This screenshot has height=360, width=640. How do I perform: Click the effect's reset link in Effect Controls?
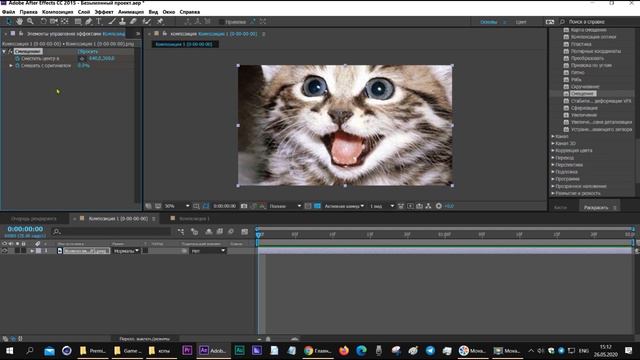87,51
